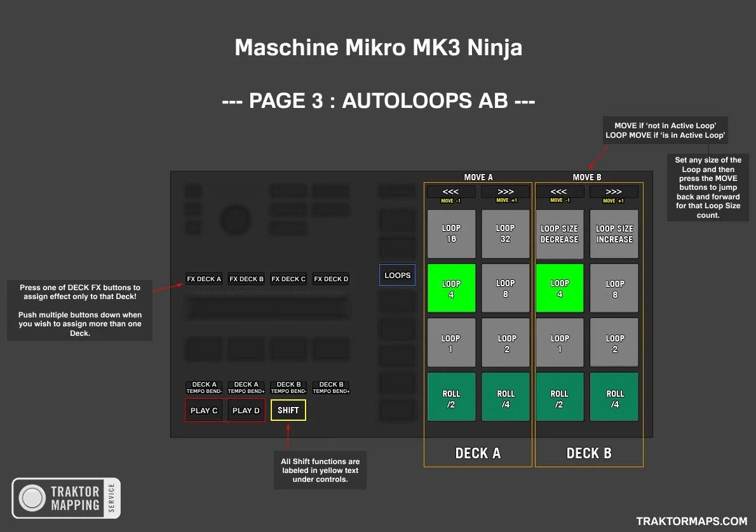Click the LOOPS mode button
Screen dimensions: 756x532
397,275
